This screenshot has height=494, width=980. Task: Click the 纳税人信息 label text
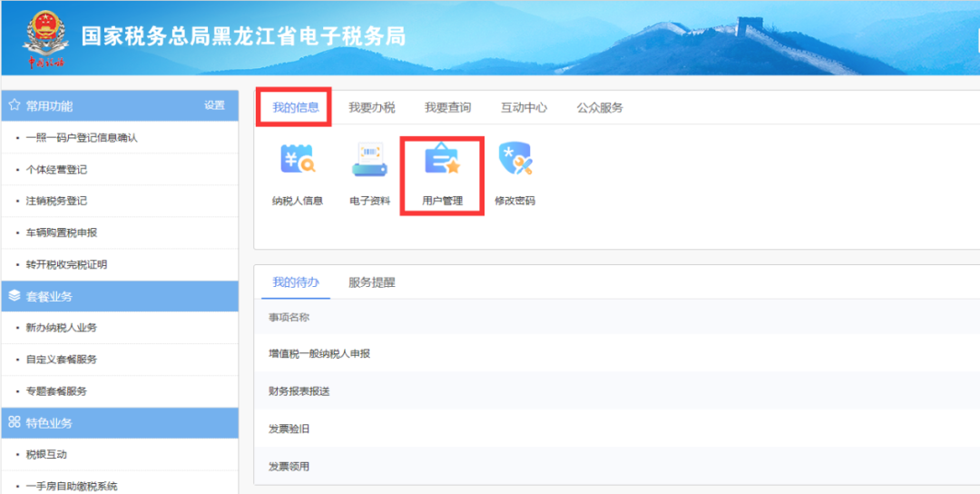pyautogui.click(x=298, y=202)
